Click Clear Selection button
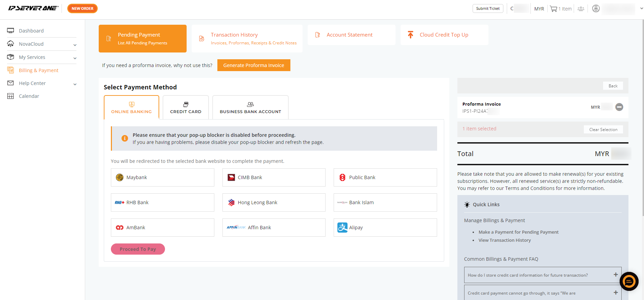The image size is (644, 300). click(603, 129)
